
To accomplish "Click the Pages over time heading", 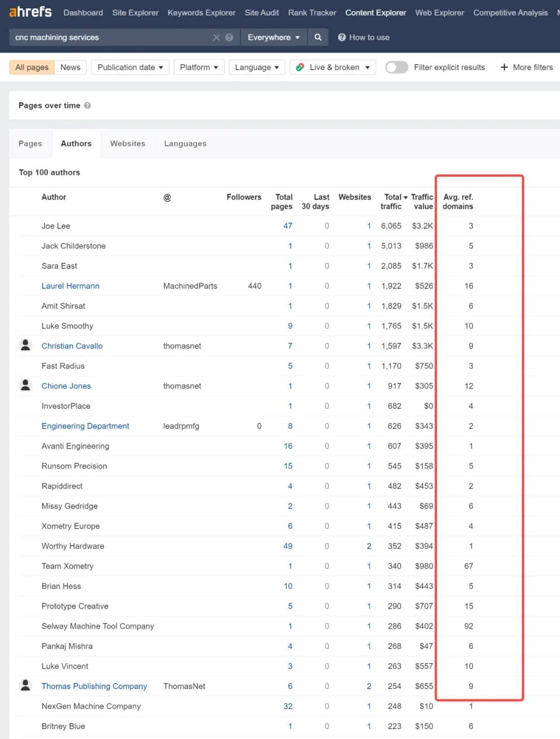I will [x=49, y=105].
